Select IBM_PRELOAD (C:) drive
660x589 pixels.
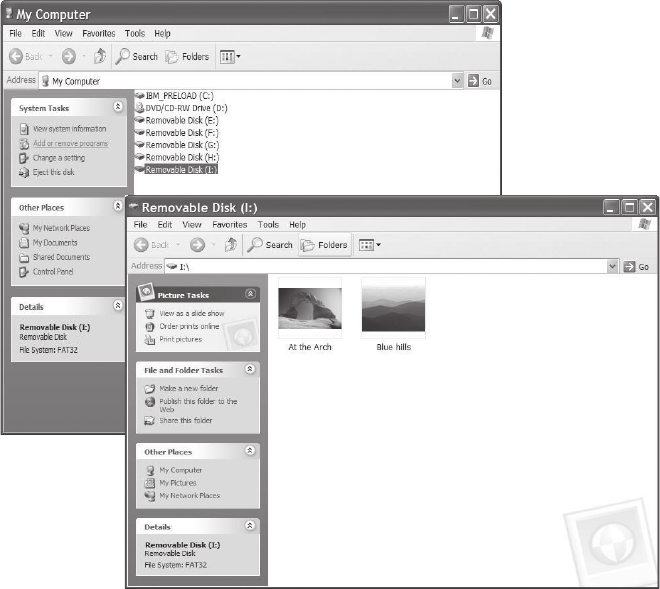point(174,96)
